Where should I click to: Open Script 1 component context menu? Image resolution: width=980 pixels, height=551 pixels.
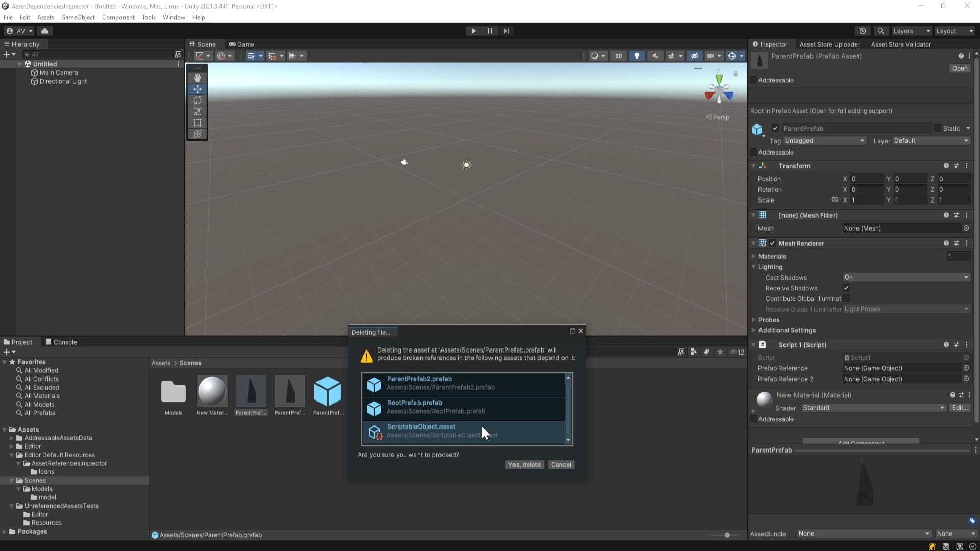click(x=967, y=345)
